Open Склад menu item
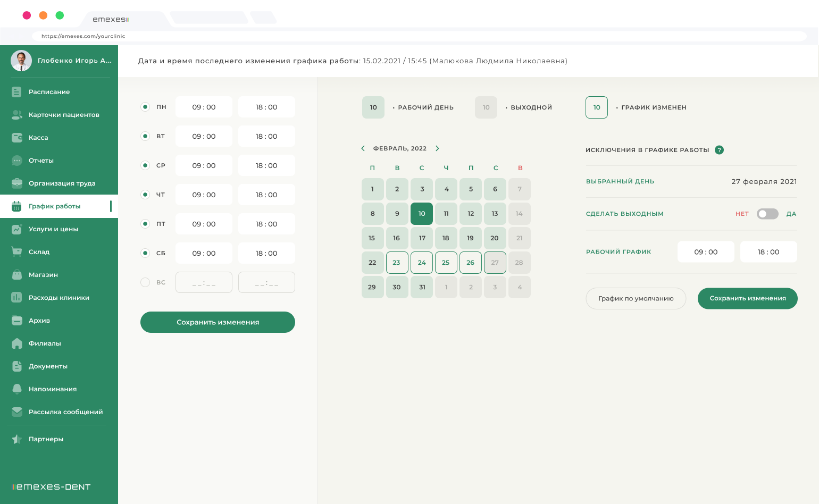 (59, 252)
